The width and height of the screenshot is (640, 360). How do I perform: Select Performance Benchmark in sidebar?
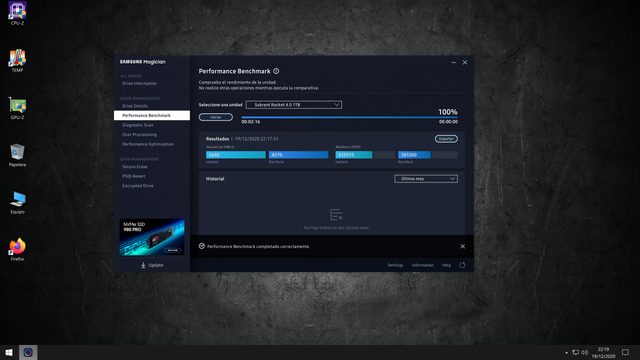[x=152, y=115]
